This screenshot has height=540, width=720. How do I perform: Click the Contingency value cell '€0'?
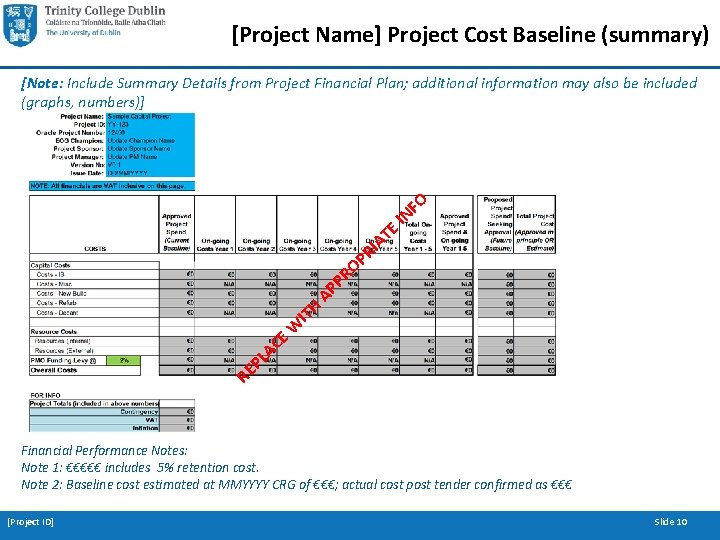pyautogui.click(x=177, y=411)
